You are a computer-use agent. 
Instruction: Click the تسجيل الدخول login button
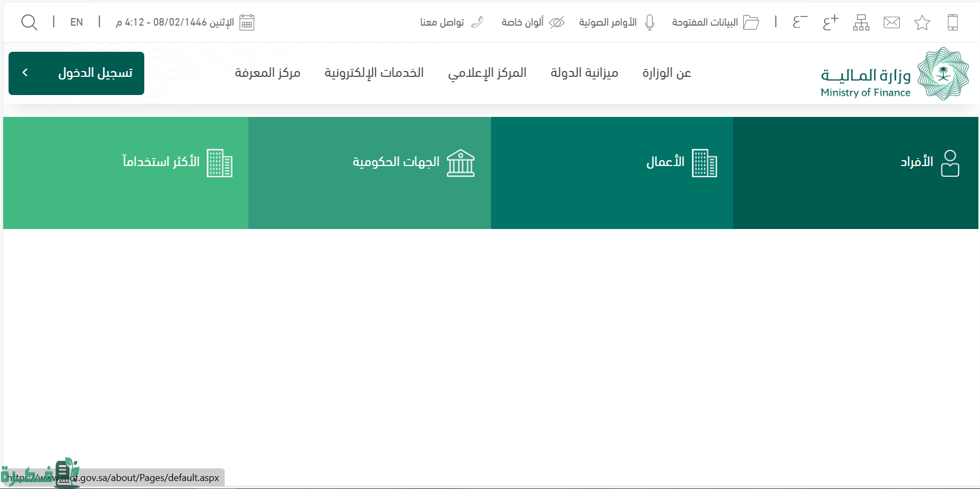click(x=76, y=73)
